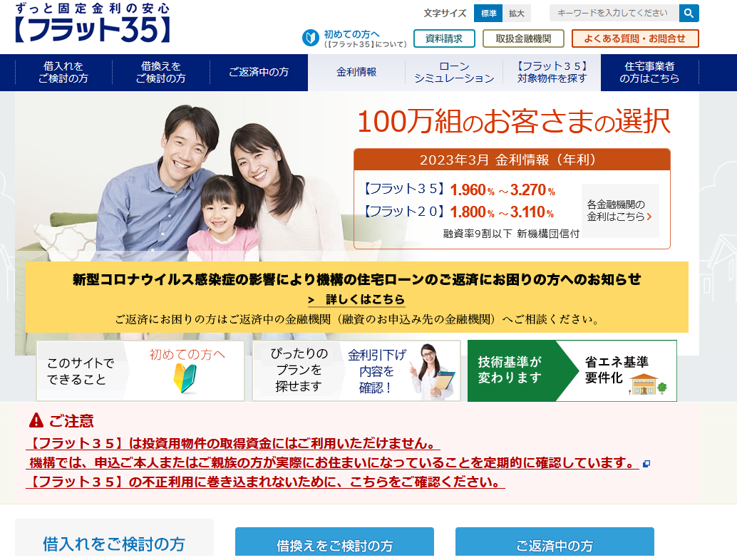The width and height of the screenshot is (737, 560).
Task: Click the フラット20 rate 1.800%～3.110%
Action: (x=502, y=212)
